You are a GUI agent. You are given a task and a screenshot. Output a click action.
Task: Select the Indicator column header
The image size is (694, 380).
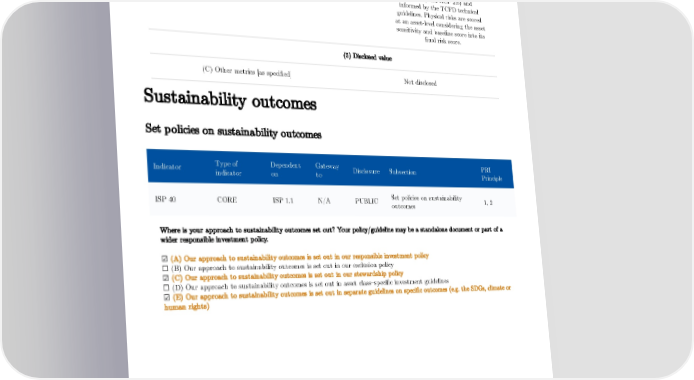click(167, 167)
